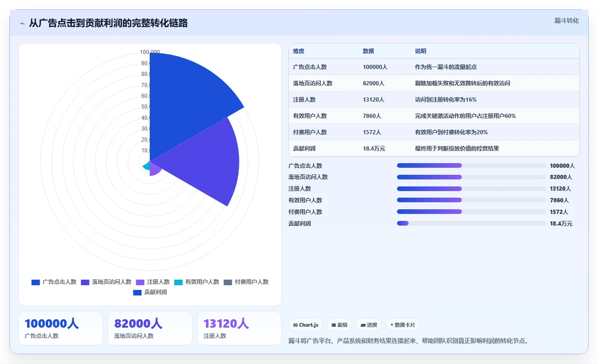Viewport: 598px width, 364px height.
Task: Click the 有效用户到付费转化率为20% description
Action: coord(452,132)
